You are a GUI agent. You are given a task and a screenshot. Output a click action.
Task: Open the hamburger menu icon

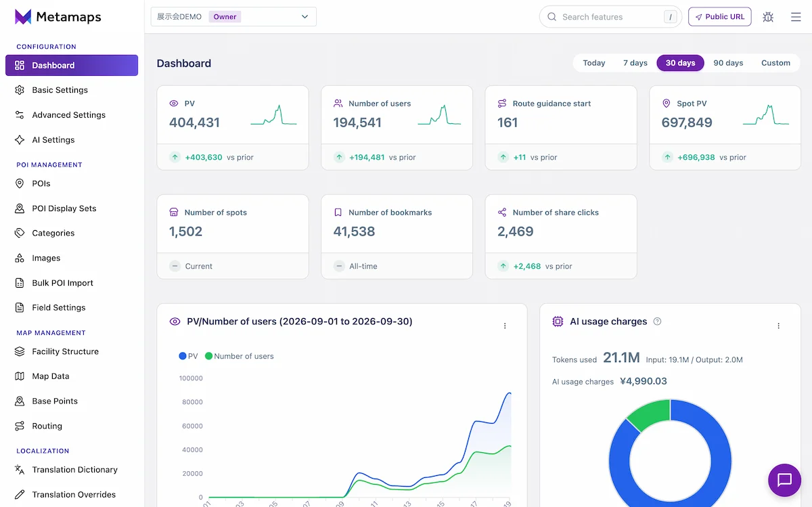pos(796,17)
